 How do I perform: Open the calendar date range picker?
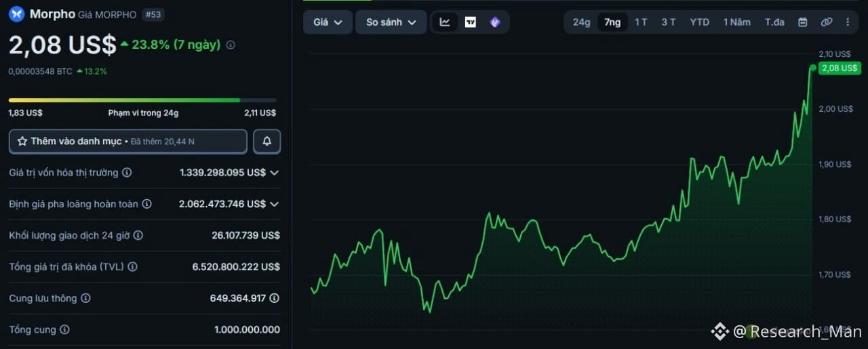803,22
